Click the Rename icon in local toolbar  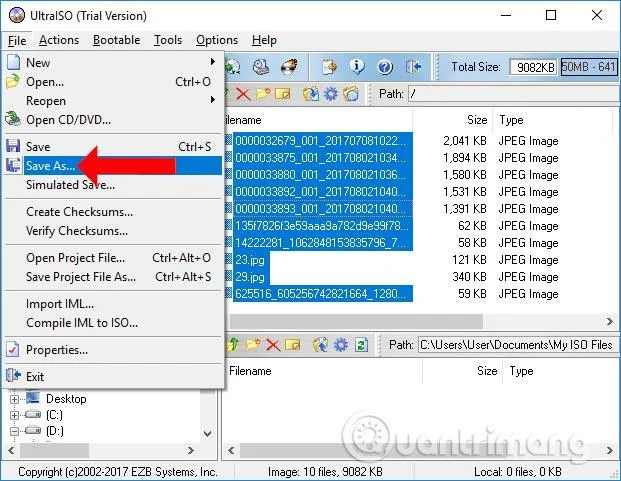pyautogui.click(x=293, y=345)
